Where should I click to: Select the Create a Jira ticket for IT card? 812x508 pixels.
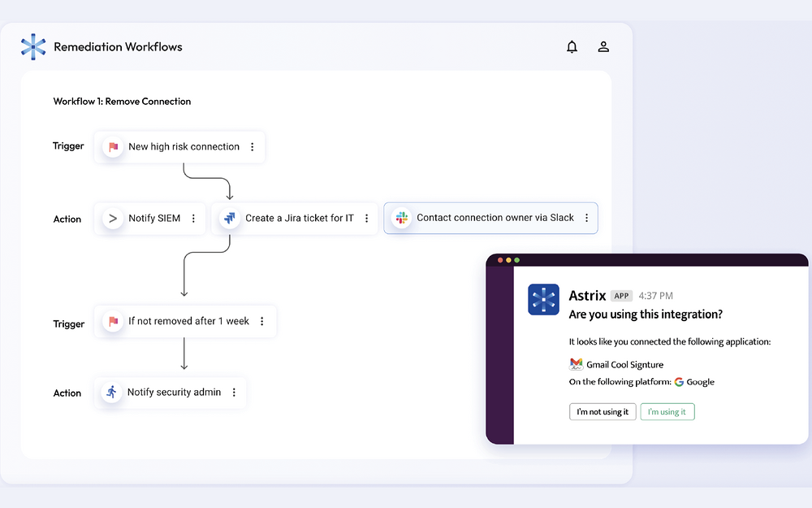coord(295,218)
